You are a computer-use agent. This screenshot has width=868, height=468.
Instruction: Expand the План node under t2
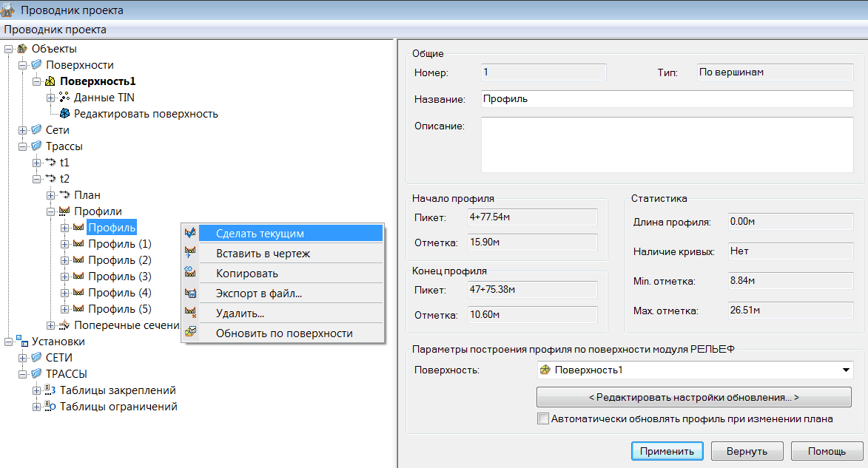click(50, 195)
